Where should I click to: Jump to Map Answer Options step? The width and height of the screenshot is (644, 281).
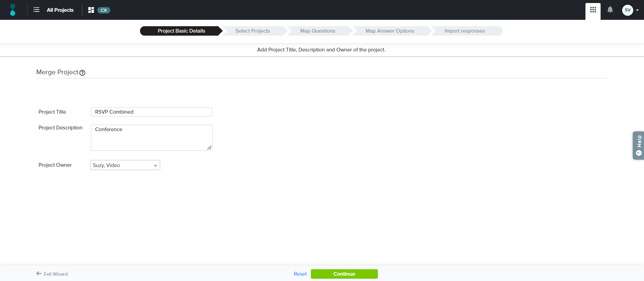[x=390, y=31]
